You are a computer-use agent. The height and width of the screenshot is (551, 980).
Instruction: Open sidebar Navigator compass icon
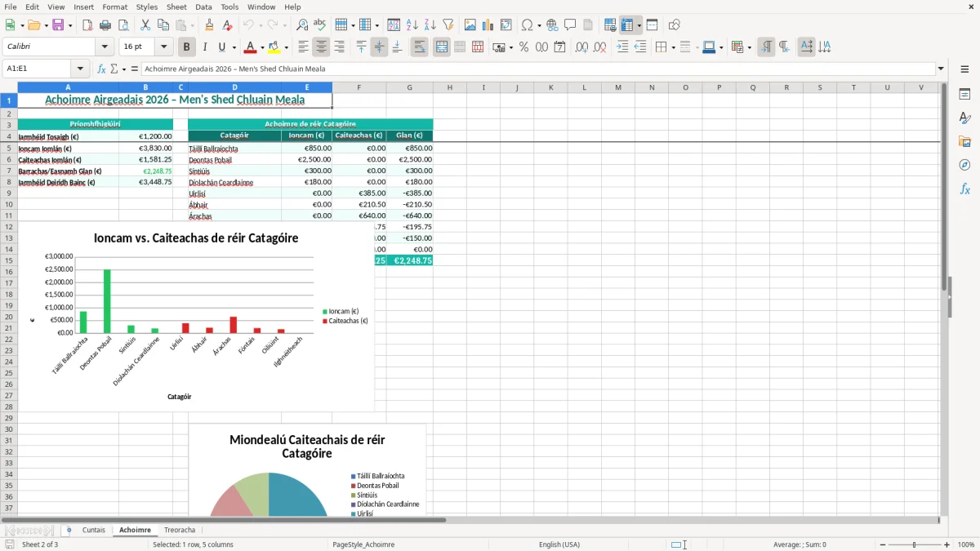coord(964,165)
